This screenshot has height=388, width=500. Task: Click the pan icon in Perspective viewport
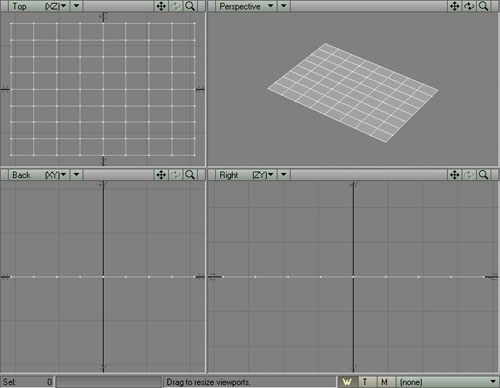455,6
